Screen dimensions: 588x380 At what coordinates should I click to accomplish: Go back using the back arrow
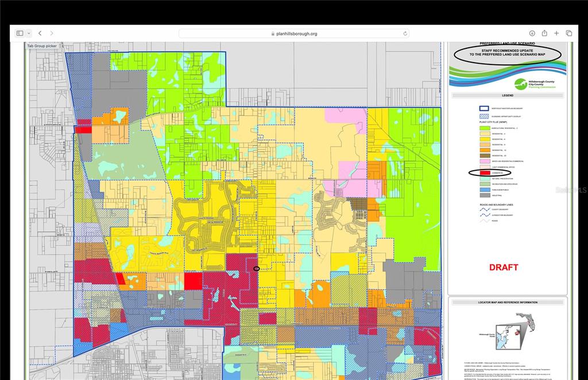pos(40,33)
